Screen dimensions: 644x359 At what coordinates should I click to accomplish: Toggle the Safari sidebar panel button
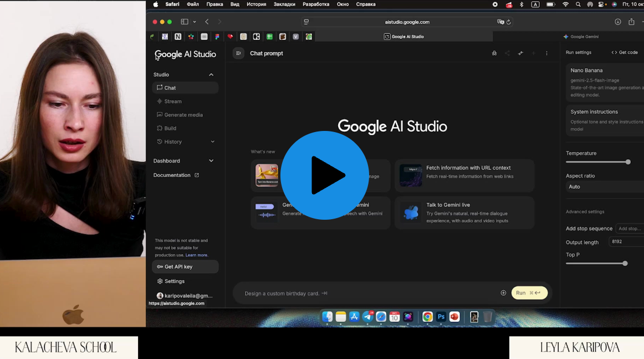pos(185,22)
